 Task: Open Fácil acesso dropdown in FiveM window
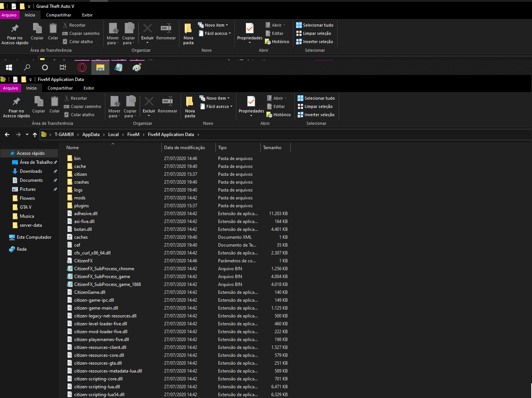pyautogui.click(x=216, y=106)
